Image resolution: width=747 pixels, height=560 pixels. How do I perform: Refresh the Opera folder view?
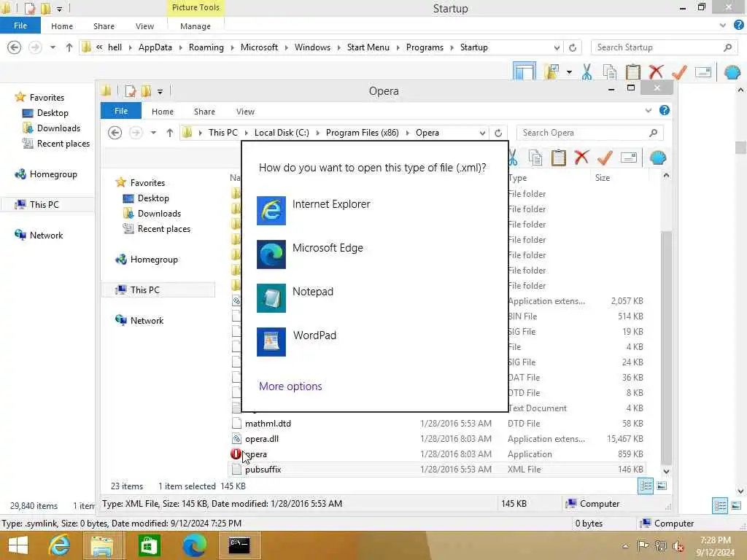(498, 133)
